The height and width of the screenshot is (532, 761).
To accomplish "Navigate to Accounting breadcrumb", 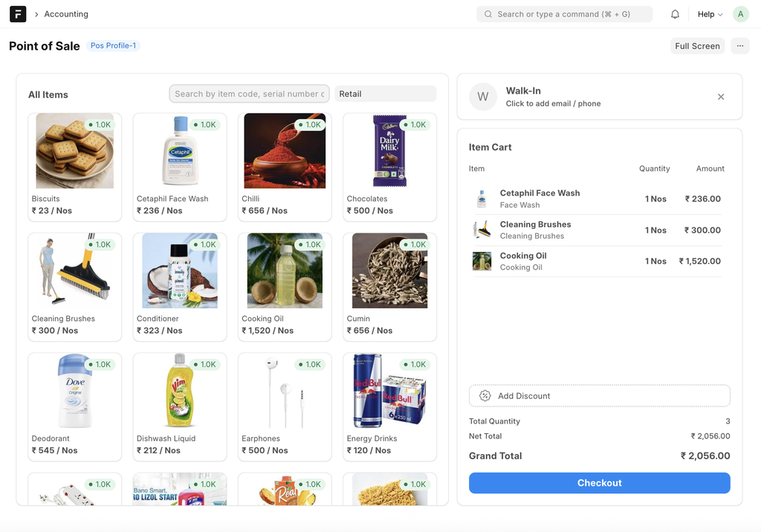I will point(66,14).
